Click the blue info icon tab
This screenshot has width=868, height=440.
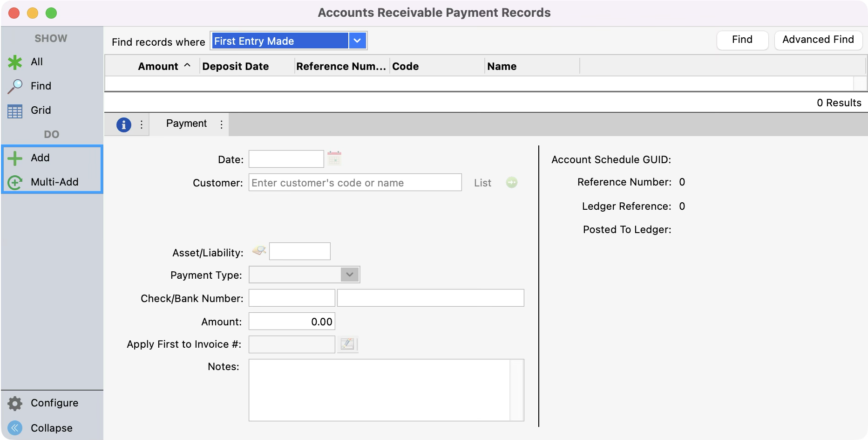pos(123,125)
